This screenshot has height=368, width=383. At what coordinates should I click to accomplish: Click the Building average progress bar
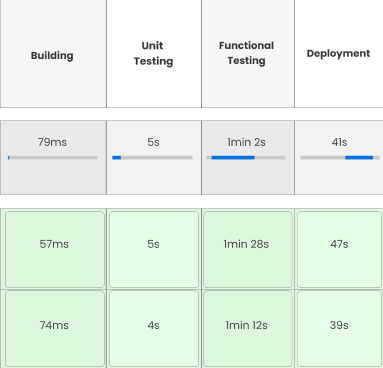[53, 158]
